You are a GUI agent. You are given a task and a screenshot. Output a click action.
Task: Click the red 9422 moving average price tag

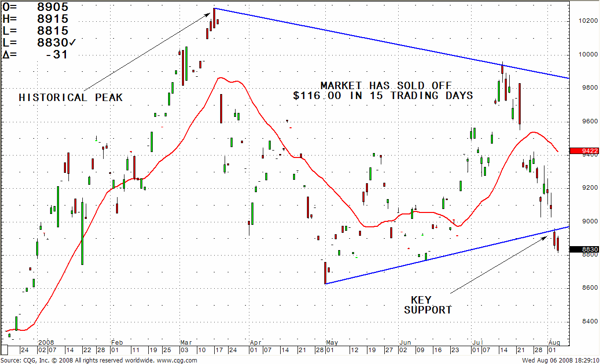(x=584, y=151)
